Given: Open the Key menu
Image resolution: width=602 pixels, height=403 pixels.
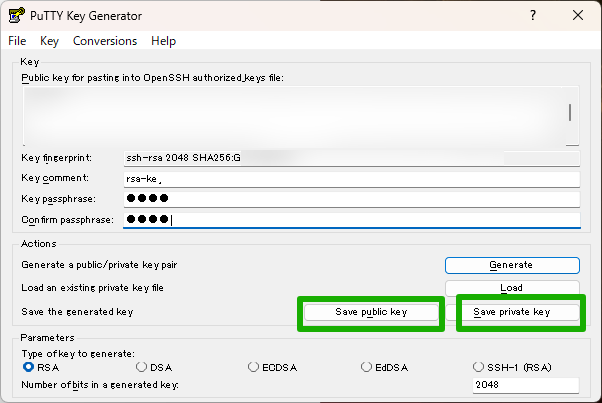Looking at the screenshot, I should click(x=50, y=41).
